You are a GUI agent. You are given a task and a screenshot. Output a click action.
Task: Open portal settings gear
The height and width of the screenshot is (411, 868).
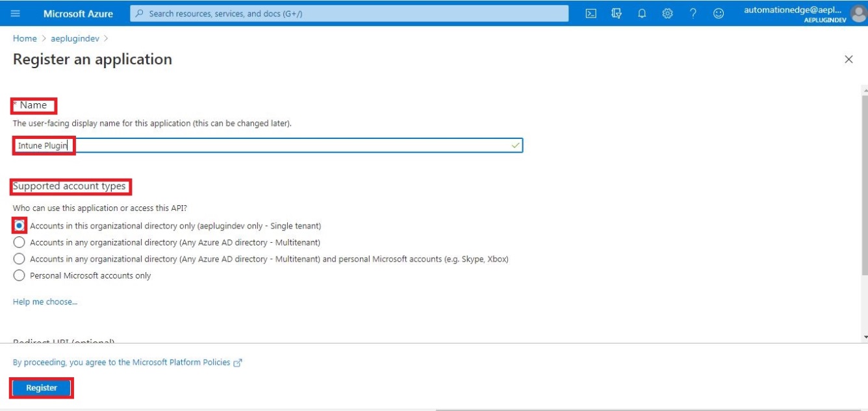click(667, 14)
